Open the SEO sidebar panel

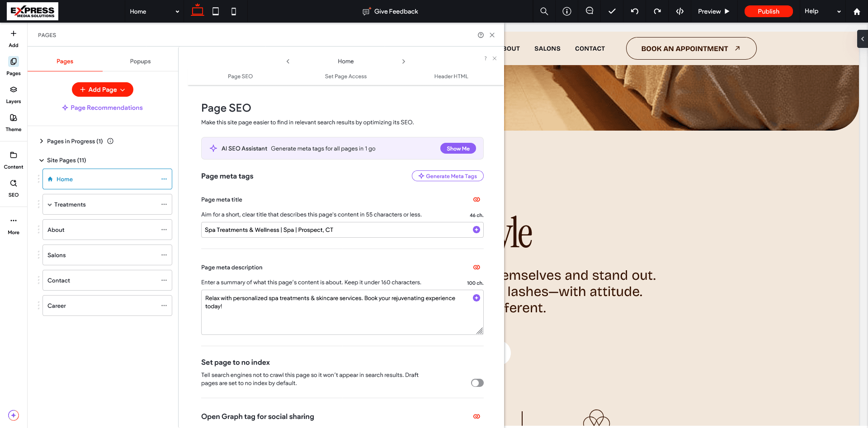click(x=14, y=188)
